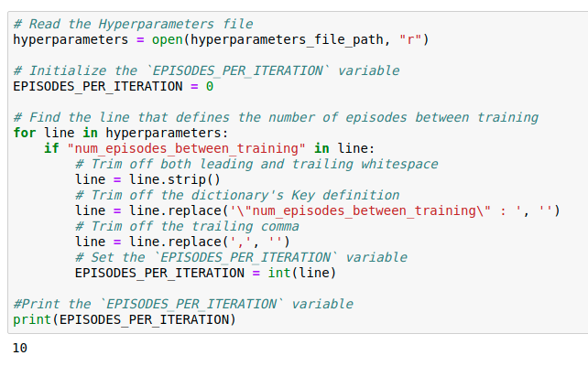Click the 'Initialize the EPISODES_PER_ITERATION variable' comment
The image size is (588, 377).
coord(206,70)
